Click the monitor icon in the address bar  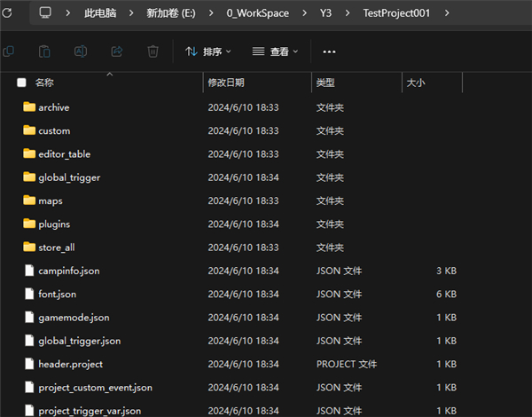pyautogui.click(x=45, y=13)
